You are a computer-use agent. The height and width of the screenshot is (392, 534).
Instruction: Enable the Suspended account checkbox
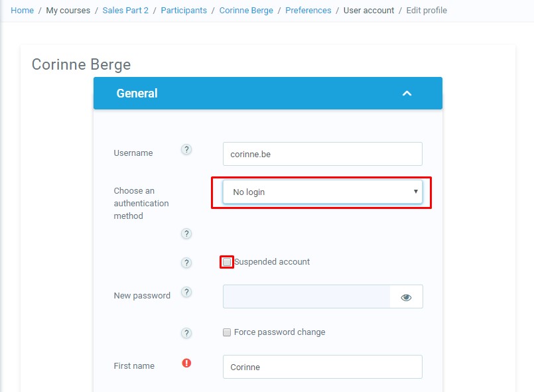pyautogui.click(x=227, y=262)
